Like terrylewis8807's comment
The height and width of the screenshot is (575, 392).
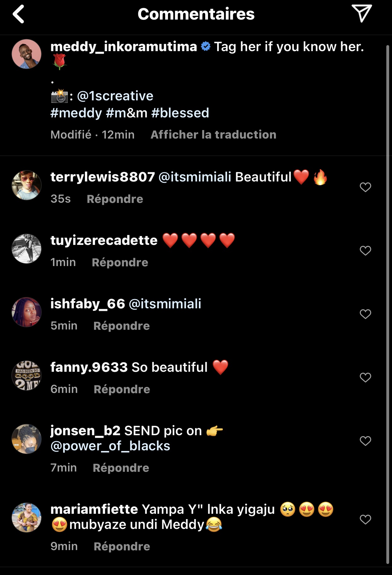365,187
